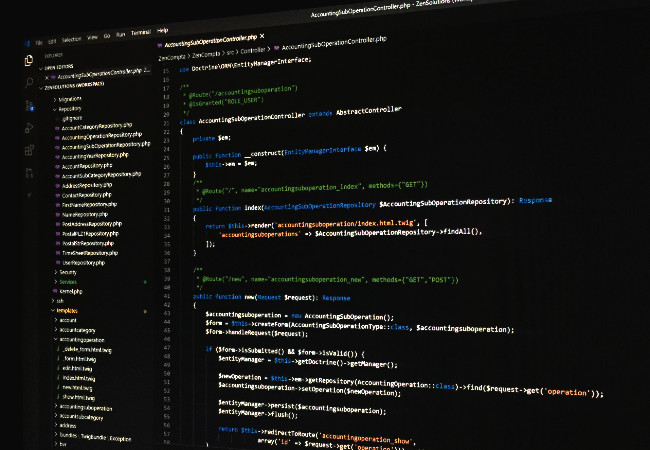650x450 pixels.
Task: Open the Terminal menu
Action: click(x=141, y=33)
